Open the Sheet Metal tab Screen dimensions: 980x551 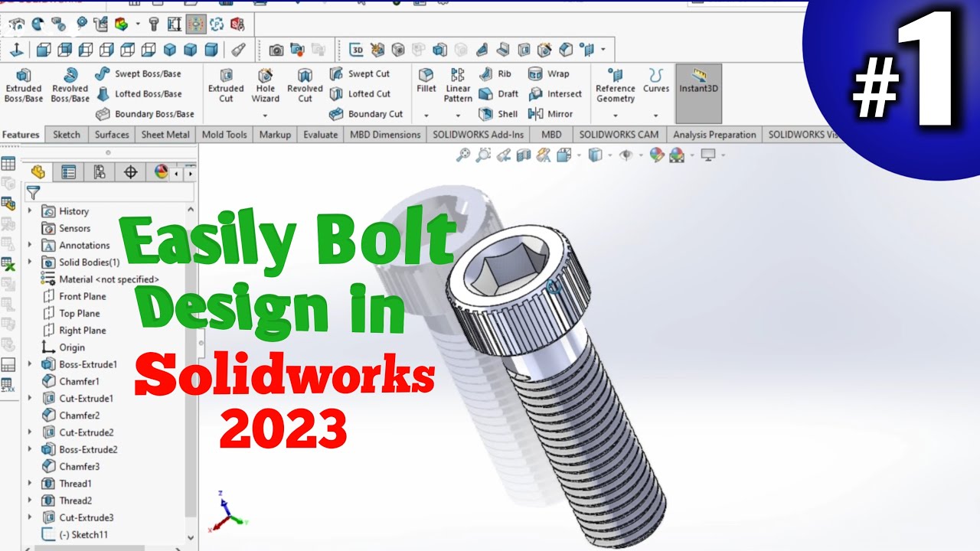(165, 135)
